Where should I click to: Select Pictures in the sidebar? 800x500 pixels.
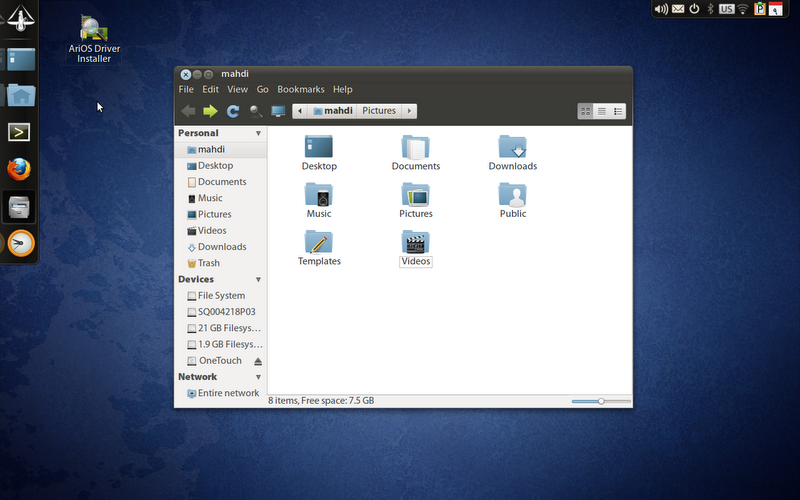pyautogui.click(x=220, y=215)
